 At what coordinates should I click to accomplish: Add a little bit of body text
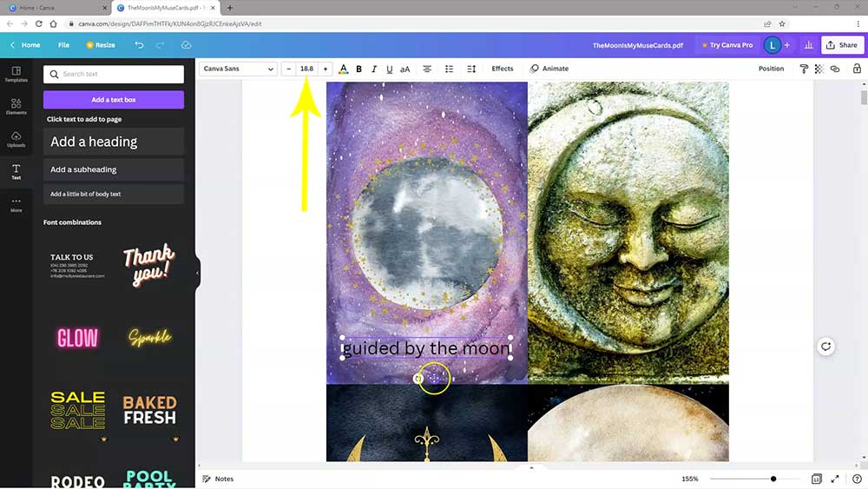114,194
